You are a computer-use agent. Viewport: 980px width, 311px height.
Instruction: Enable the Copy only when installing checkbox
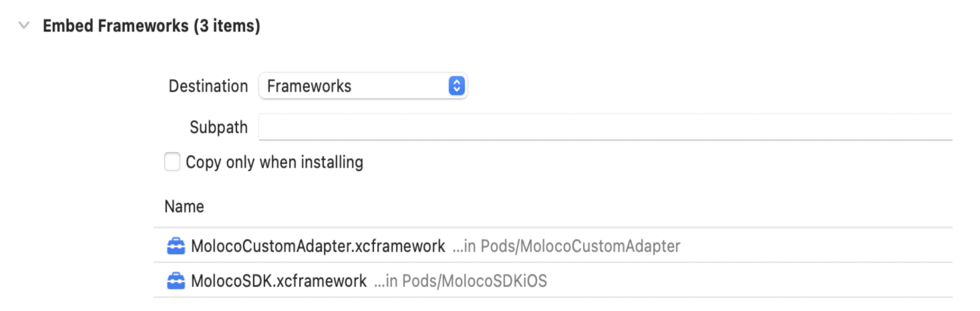click(x=172, y=162)
